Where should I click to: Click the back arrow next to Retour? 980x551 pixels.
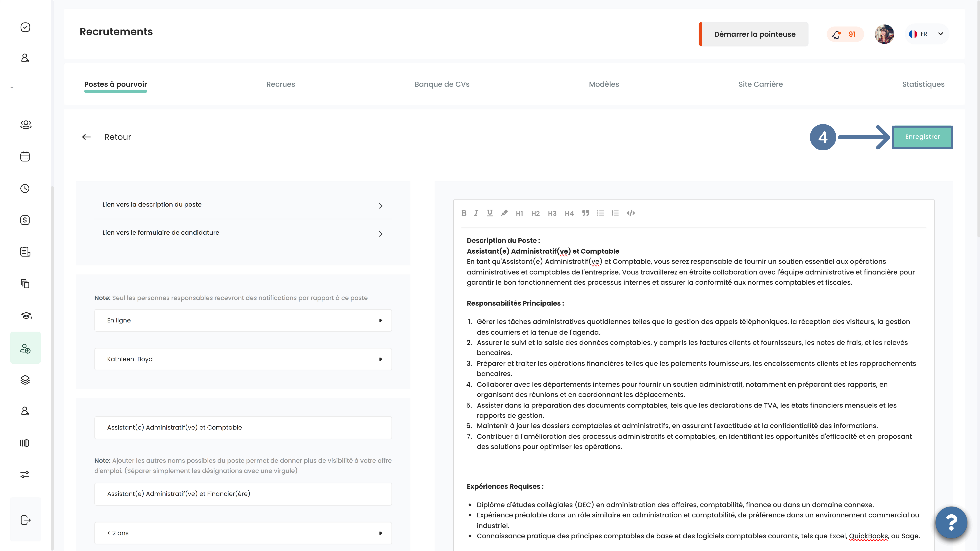pos(87,137)
